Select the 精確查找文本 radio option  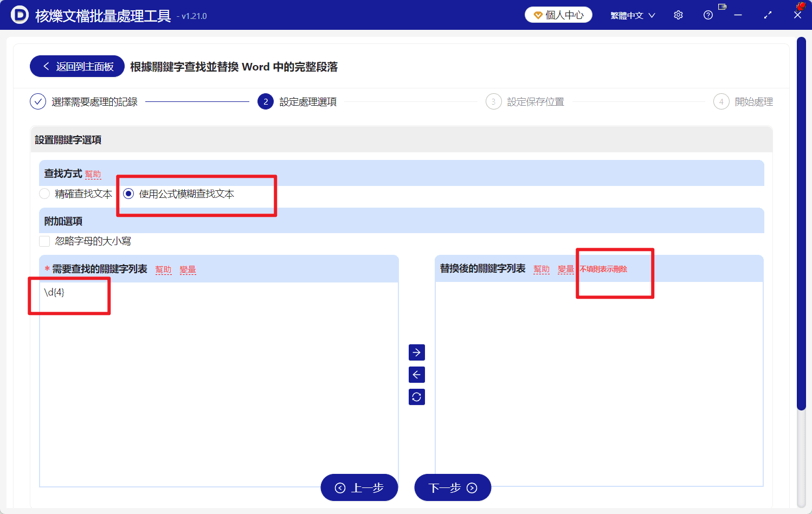pos(44,194)
